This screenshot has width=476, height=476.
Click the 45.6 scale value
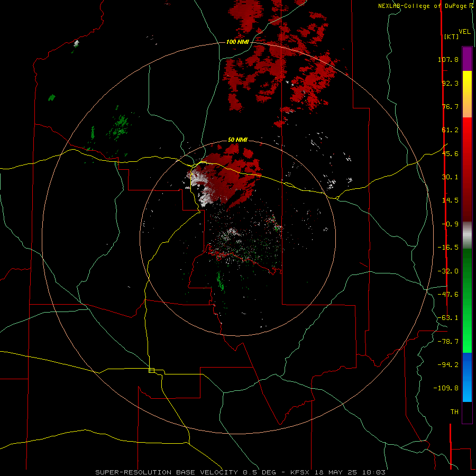point(450,153)
